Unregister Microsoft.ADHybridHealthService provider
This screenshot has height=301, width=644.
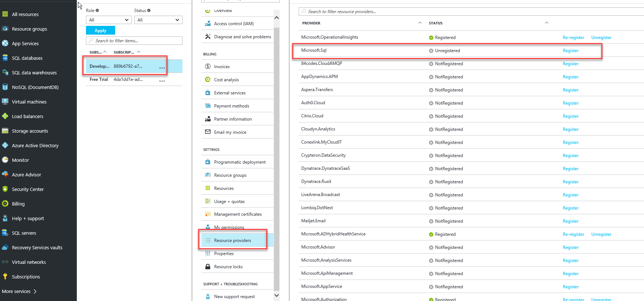[x=601, y=234]
